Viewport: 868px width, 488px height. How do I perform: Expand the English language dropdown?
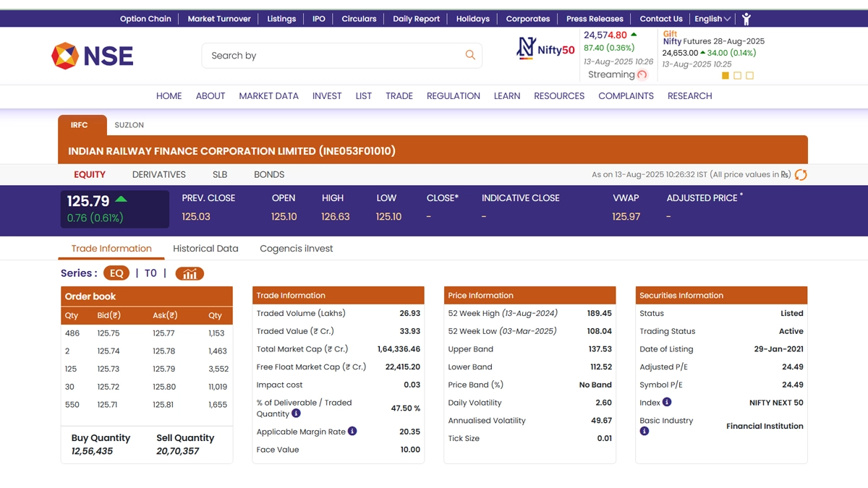tap(712, 19)
